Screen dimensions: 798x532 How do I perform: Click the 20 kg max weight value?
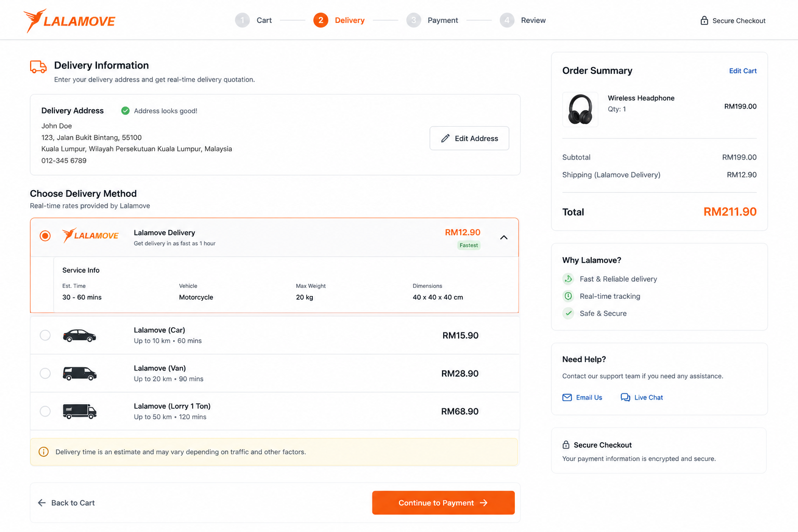pyautogui.click(x=304, y=297)
